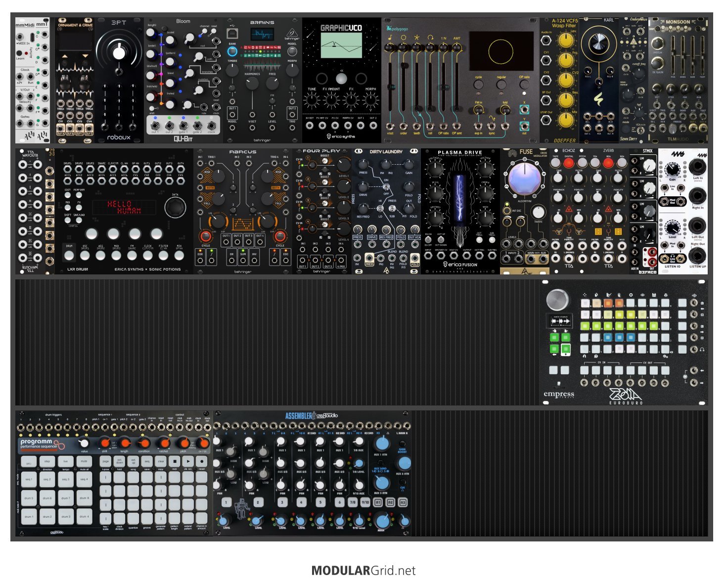728x581 pixels.
Task: Click channel button 3 on Assembler mixer
Action: click(x=282, y=502)
